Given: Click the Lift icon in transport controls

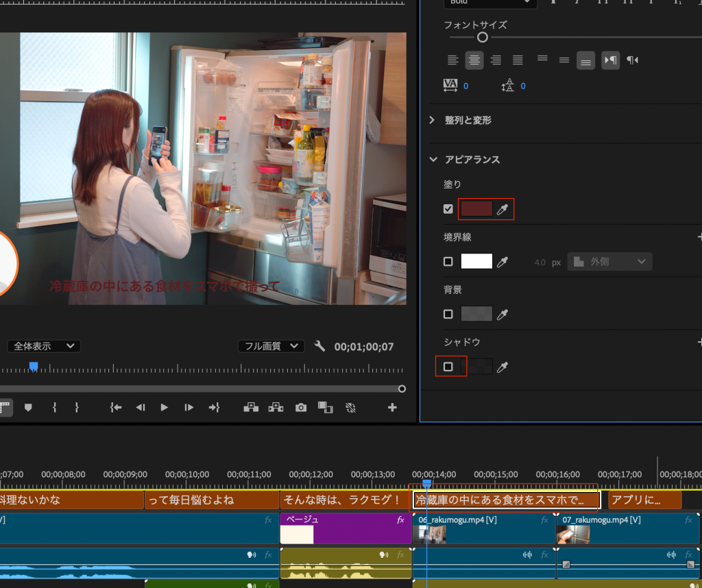Looking at the screenshot, I should point(251,407).
